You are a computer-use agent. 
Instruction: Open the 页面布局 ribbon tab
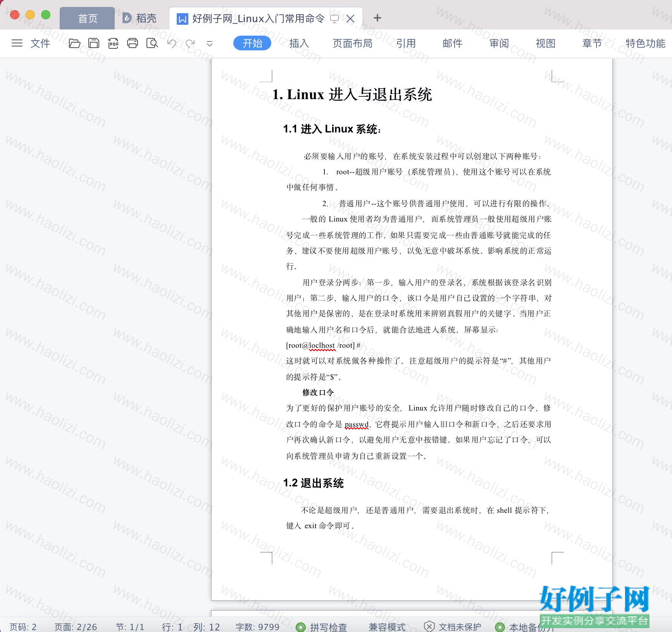[353, 43]
